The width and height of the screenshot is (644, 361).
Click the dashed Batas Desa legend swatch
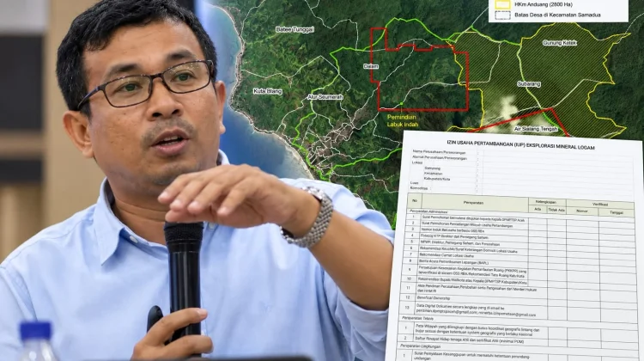(502, 15)
